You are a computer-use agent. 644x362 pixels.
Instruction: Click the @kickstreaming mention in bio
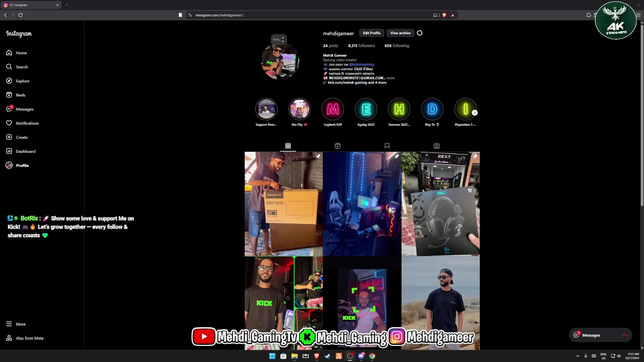coord(361,65)
